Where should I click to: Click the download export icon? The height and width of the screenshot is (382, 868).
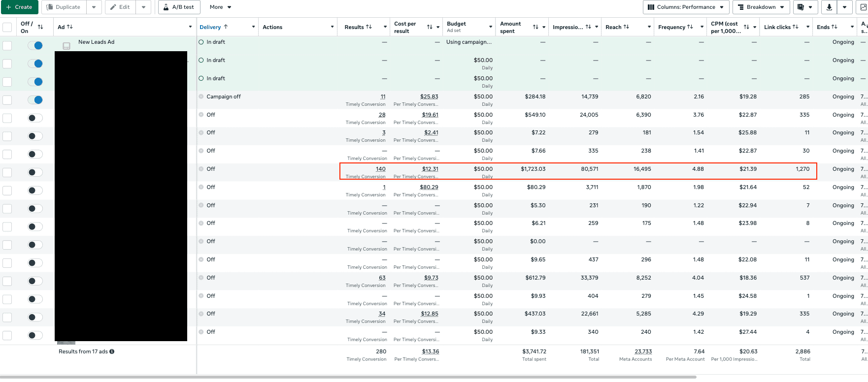tap(829, 7)
